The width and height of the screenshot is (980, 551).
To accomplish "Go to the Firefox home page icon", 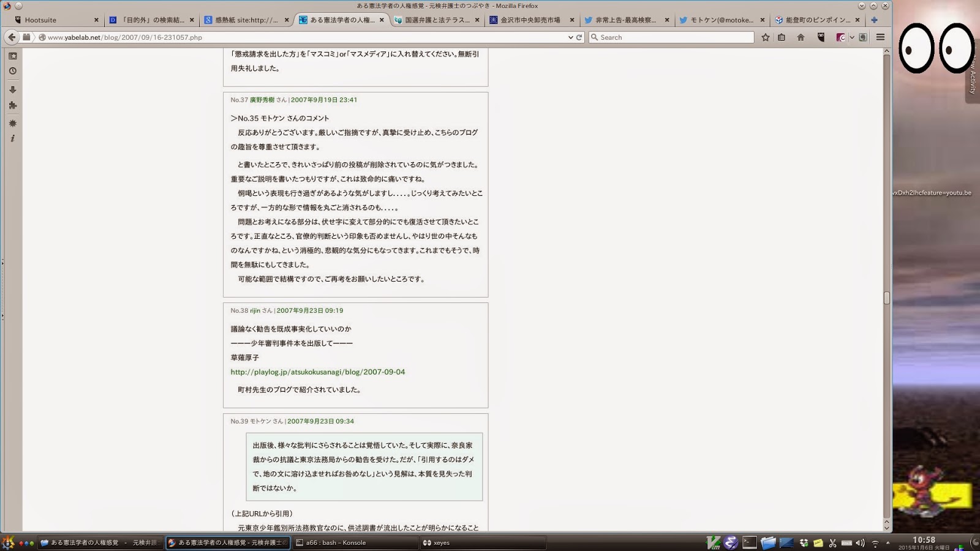I will pyautogui.click(x=801, y=37).
